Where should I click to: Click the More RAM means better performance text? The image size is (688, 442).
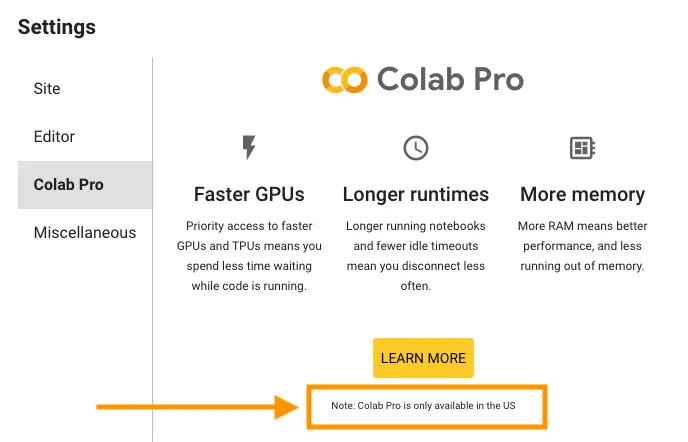click(582, 246)
